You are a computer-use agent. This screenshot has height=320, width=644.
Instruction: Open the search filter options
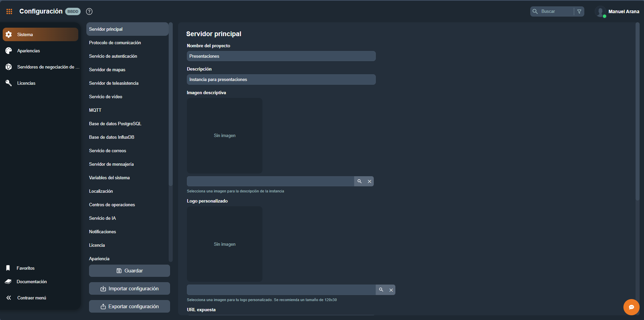[579, 11]
